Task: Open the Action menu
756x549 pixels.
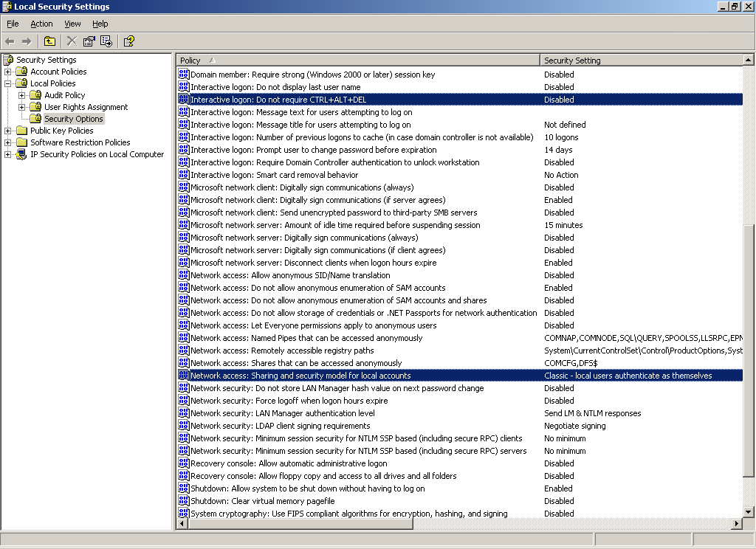Action: point(41,24)
